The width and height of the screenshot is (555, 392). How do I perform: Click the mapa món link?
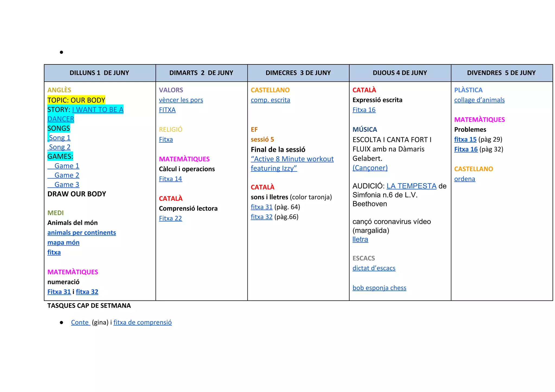point(63,243)
